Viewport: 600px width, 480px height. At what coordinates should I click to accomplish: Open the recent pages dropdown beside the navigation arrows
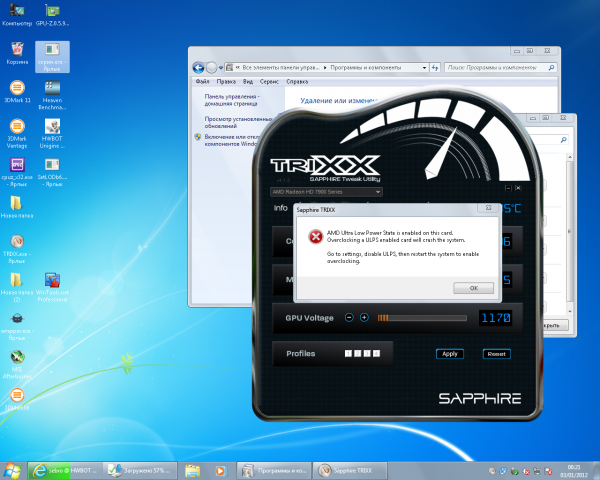221,68
